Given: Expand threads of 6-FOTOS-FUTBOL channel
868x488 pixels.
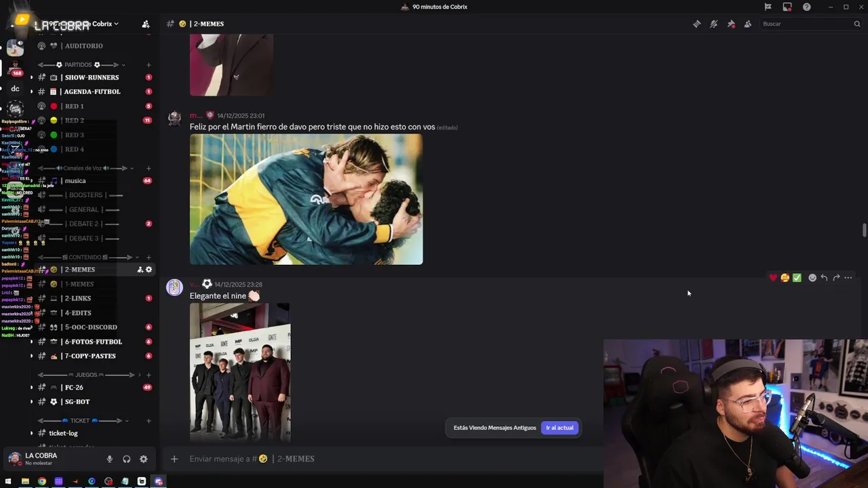Looking at the screenshot, I should tap(31, 342).
